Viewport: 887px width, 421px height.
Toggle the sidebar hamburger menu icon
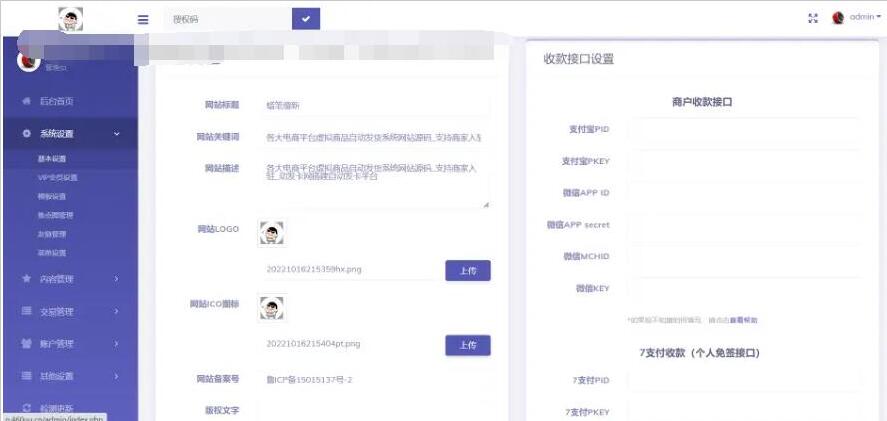[143, 19]
